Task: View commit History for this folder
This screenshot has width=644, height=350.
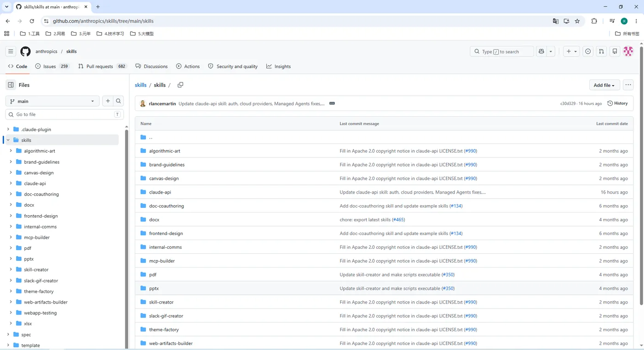Action: coord(617,103)
